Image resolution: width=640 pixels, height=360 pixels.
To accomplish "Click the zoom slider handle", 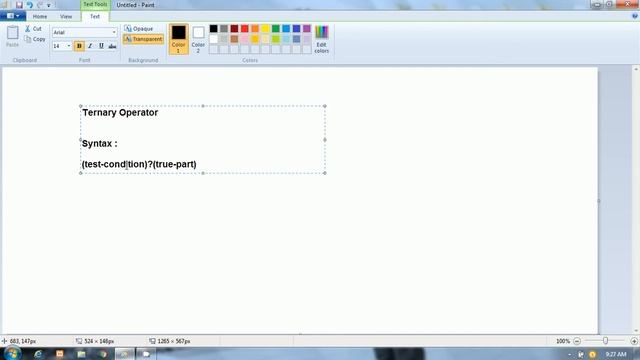I will [605, 340].
